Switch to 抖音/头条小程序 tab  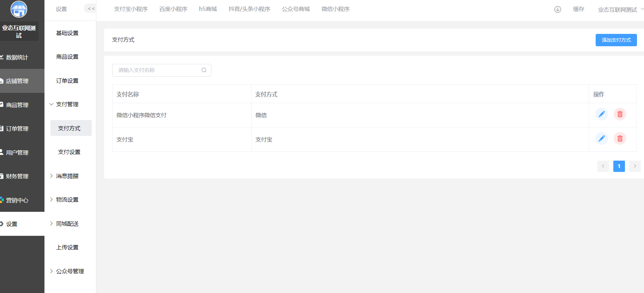[x=249, y=9]
